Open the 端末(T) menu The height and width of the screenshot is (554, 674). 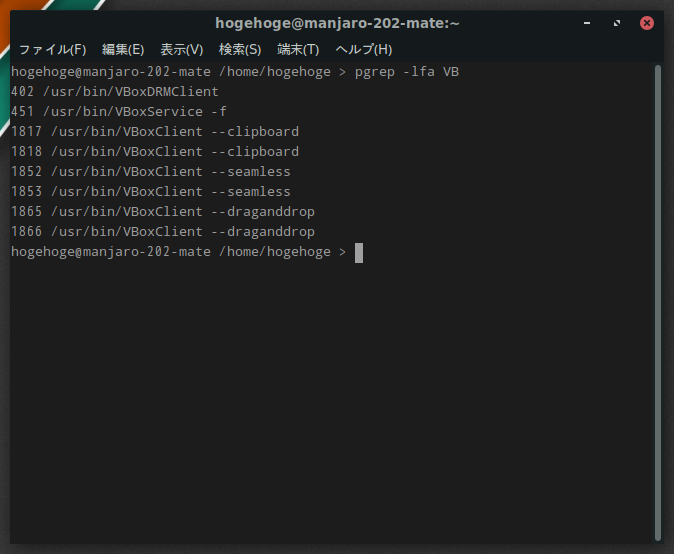pos(298,49)
